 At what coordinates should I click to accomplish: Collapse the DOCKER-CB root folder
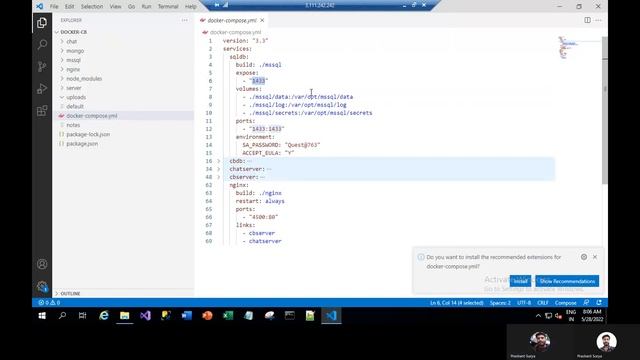(73, 32)
